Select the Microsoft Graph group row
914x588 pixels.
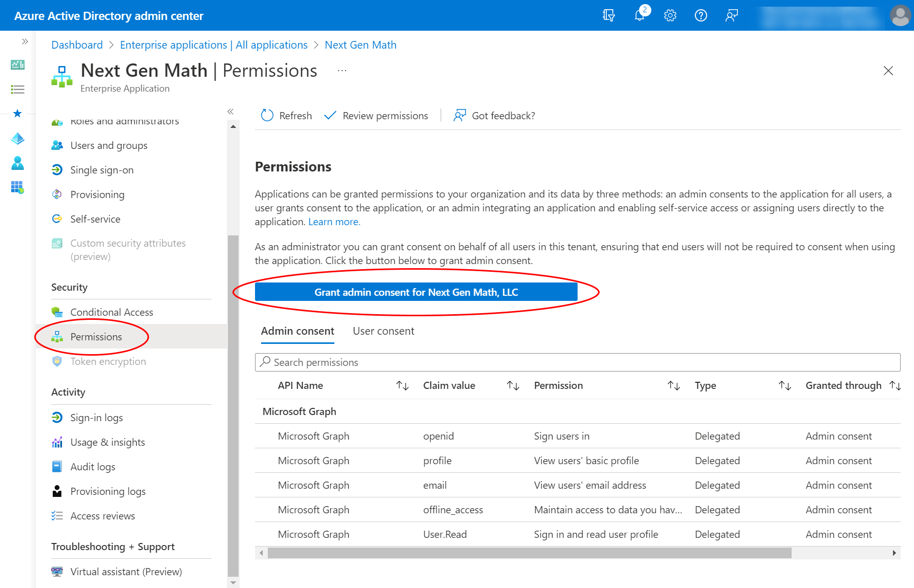[x=578, y=411]
